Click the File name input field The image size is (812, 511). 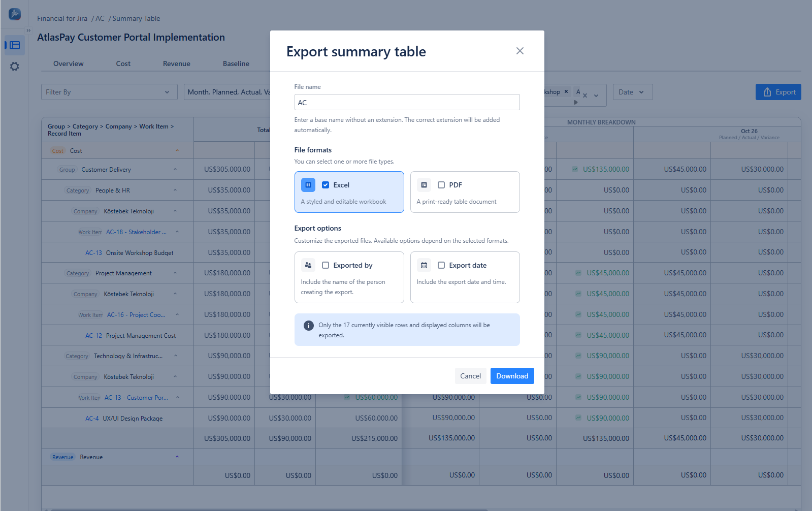(x=407, y=102)
